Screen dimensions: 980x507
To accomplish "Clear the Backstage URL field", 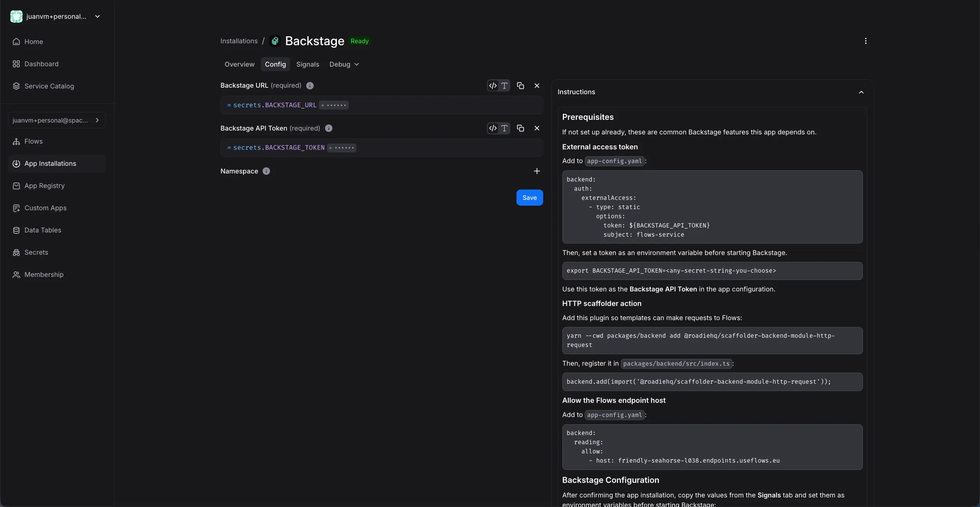I will 537,86.
